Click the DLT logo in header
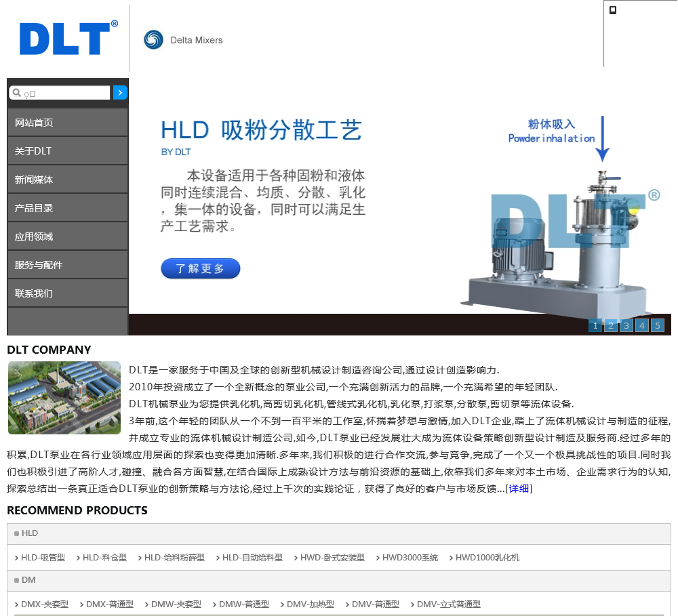Image resolution: width=678 pixels, height=616 pixels. coord(68,37)
